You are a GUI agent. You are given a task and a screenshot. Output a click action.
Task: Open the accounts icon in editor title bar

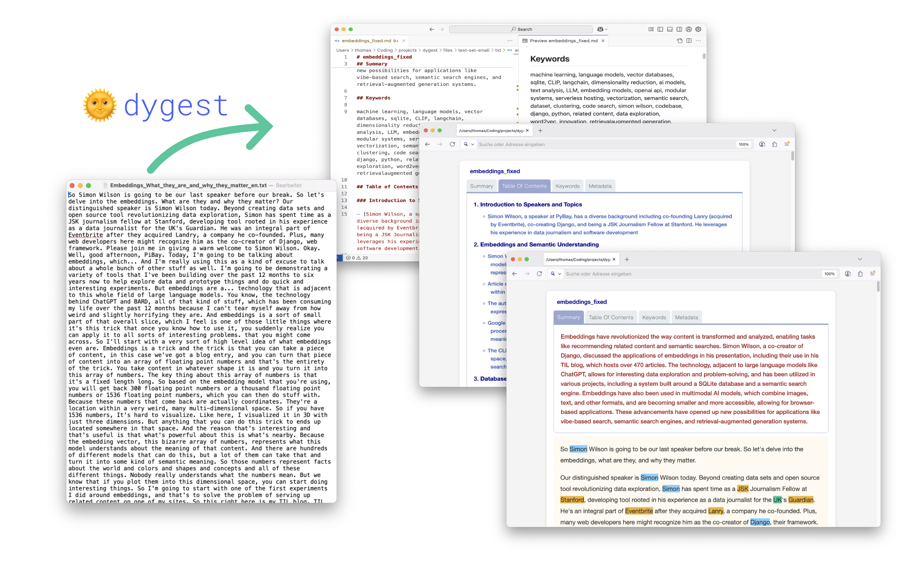(689, 29)
